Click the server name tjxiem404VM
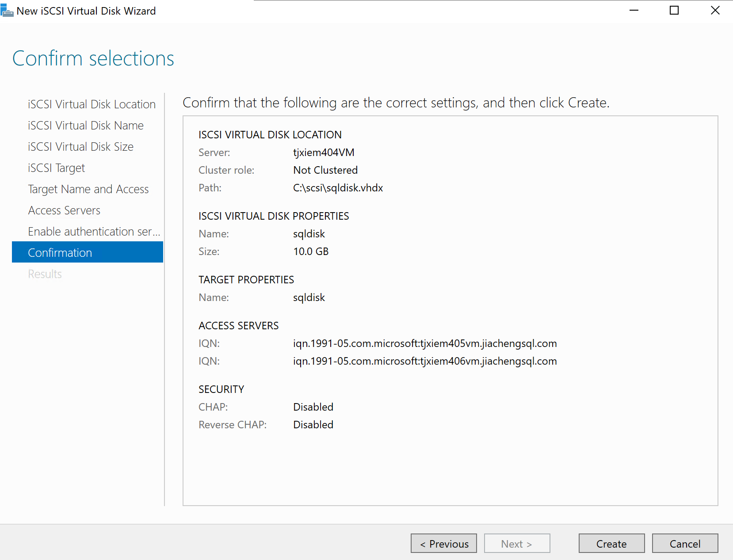 [324, 152]
